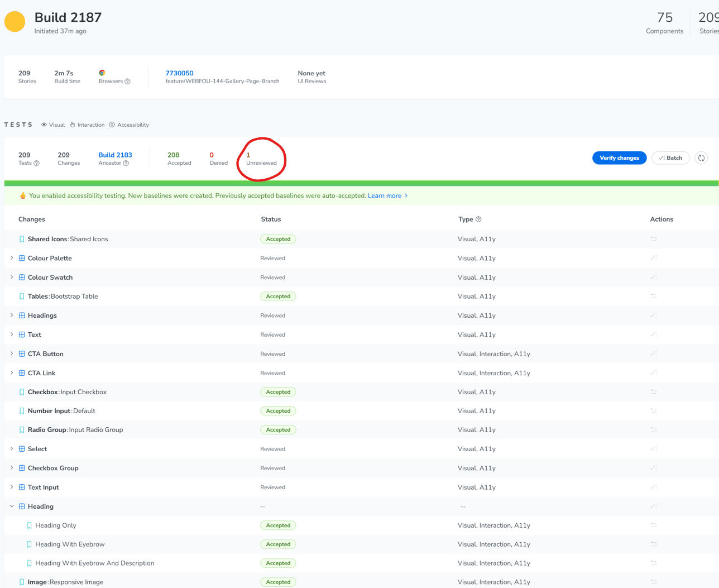Click the question mark next to Tests

click(36, 163)
